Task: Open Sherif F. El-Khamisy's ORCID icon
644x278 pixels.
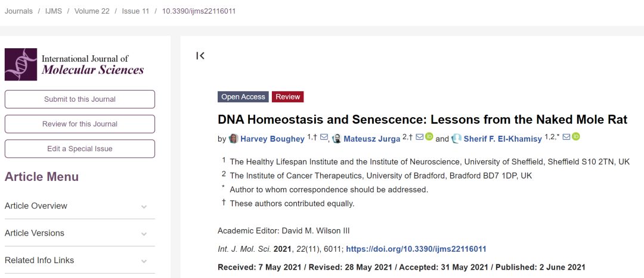Action: coord(576,138)
